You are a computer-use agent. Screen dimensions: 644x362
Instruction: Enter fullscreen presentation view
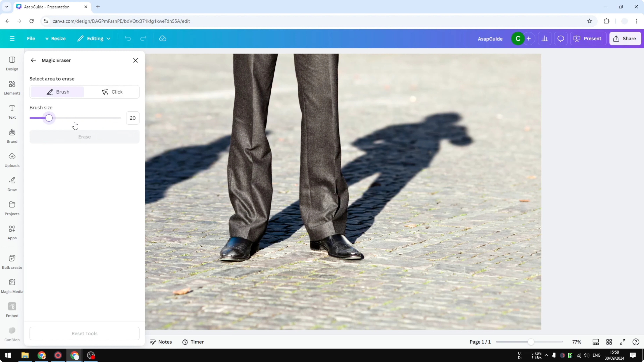(622, 342)
